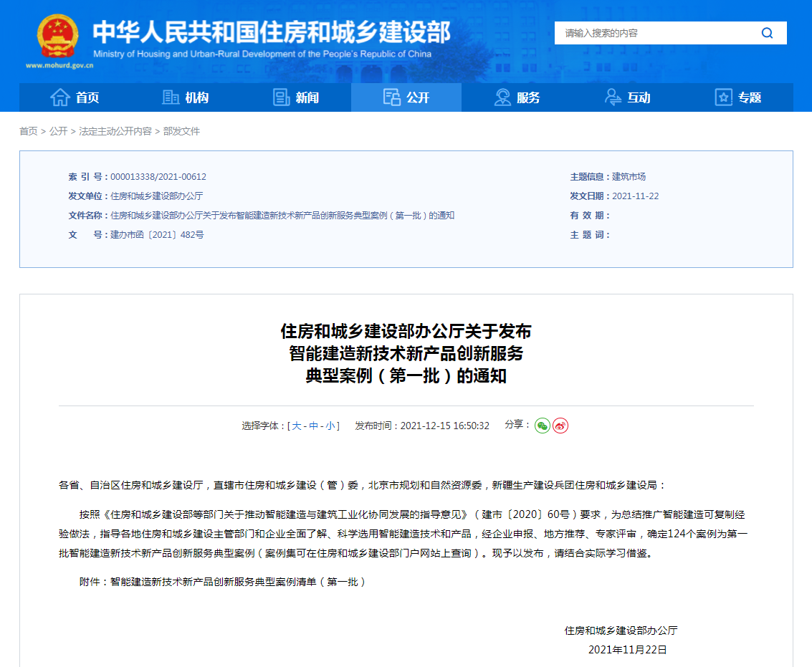Share the article via Weibo icon

(562, 426)
